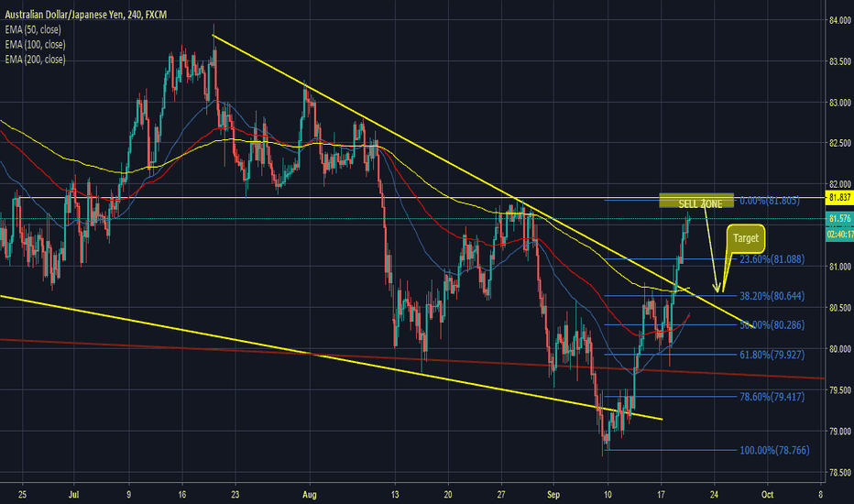This screenshot has height=504, width=854.
Task: Select the 78.60%(79.417) Fibonacci level label
Action: pos(772,397)
